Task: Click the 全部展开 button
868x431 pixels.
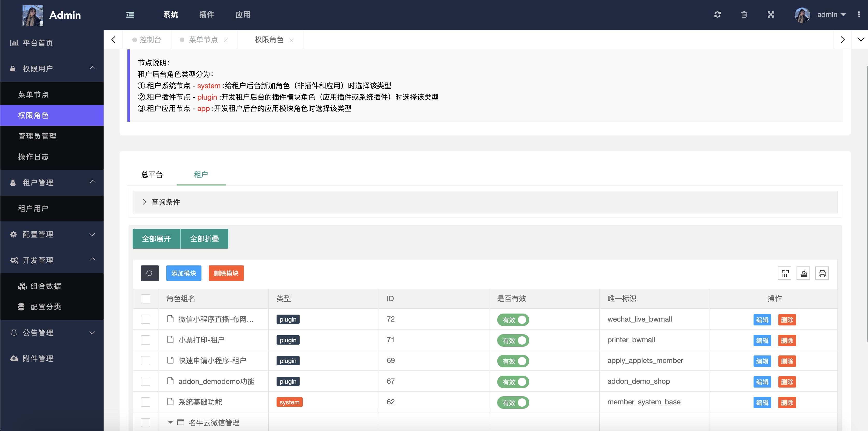Action: tap(156, 239)
